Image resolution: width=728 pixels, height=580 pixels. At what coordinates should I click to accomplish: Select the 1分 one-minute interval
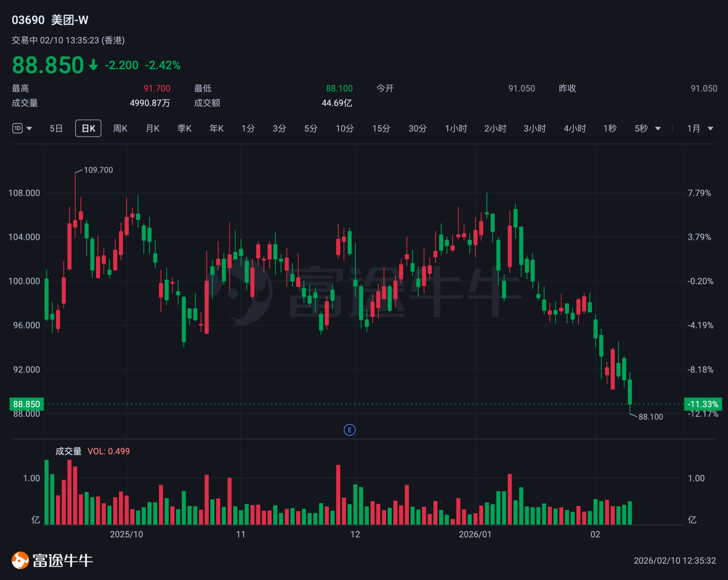coord(248,128)
